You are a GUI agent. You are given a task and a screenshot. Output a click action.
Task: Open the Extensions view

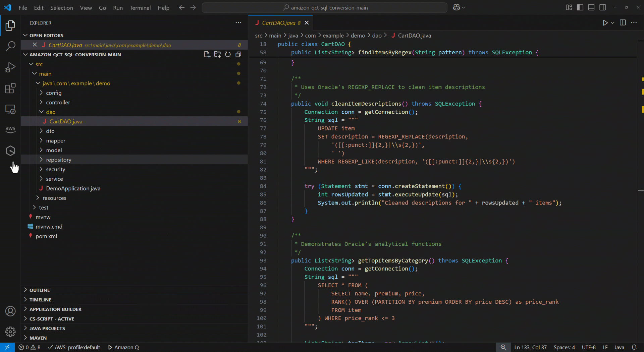pyautogui.click(x=10, y=89)
